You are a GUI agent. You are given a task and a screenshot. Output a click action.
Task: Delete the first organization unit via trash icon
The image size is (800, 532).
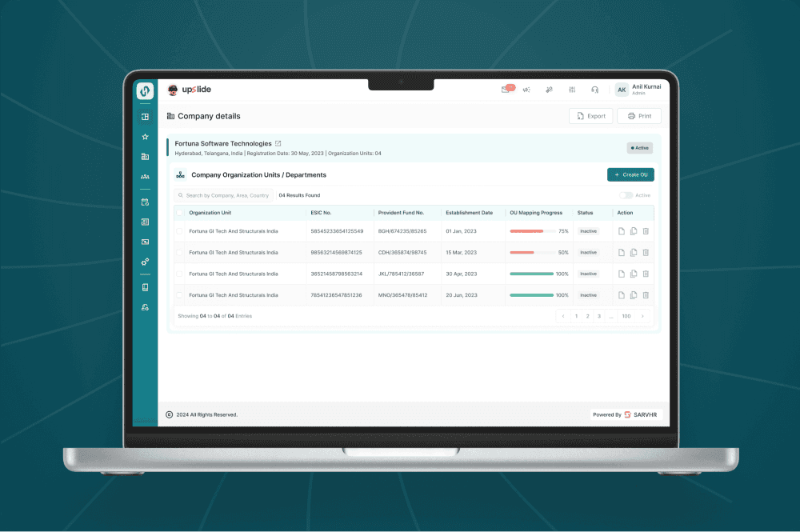pyautogui.click(x=644, y=230)
